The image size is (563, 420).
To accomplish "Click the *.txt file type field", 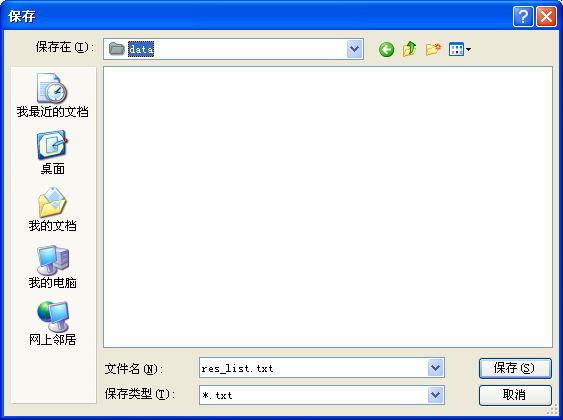I will click(x=313, y=395).
